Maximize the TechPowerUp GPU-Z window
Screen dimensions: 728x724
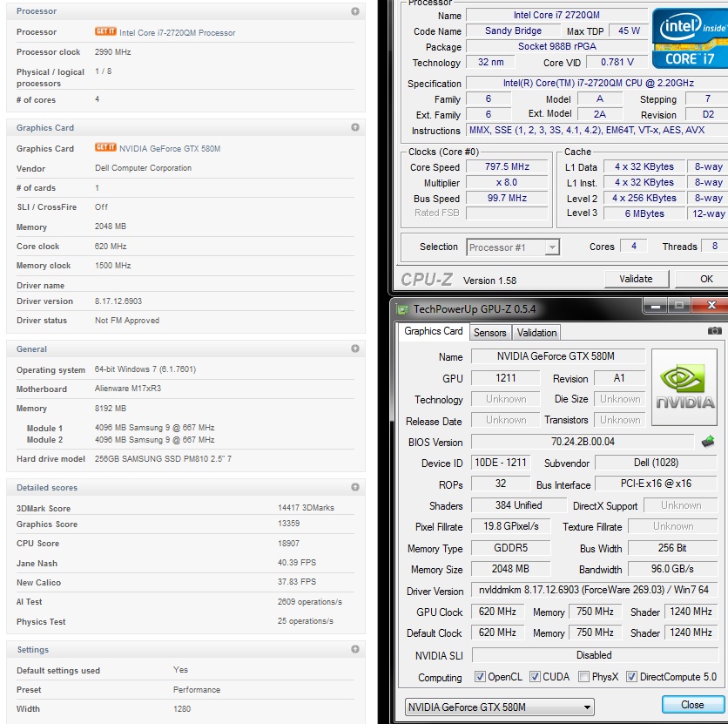tap(679, 306)
